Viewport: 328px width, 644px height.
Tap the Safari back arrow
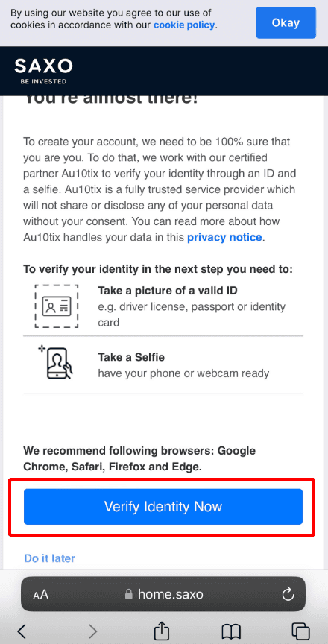22,631
